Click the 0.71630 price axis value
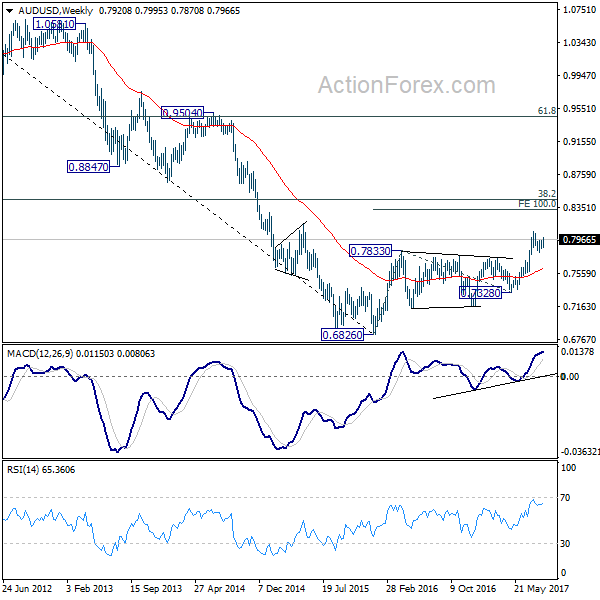This screenshot has width=600, height=600. (x=579, y=306)
